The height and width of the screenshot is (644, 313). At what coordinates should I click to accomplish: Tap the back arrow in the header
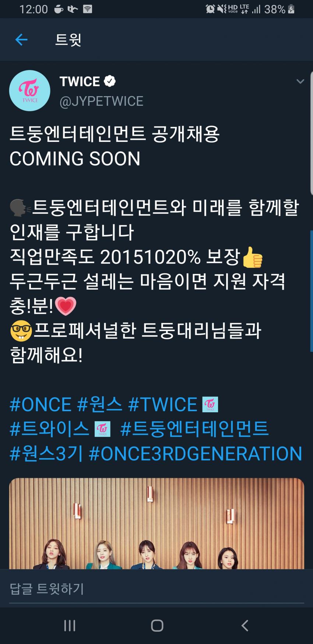coord(21,39)
